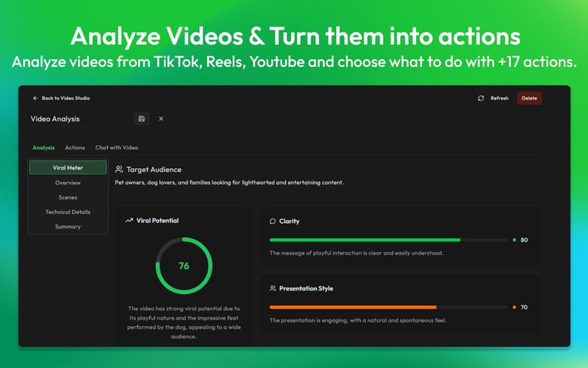
Task: Click the back arrow icon
Action: 35,98
